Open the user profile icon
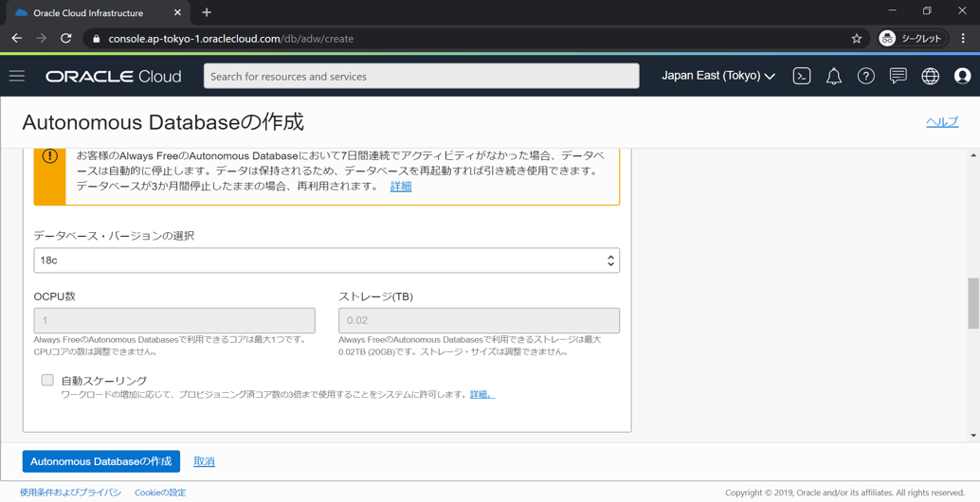 point(963,76)
